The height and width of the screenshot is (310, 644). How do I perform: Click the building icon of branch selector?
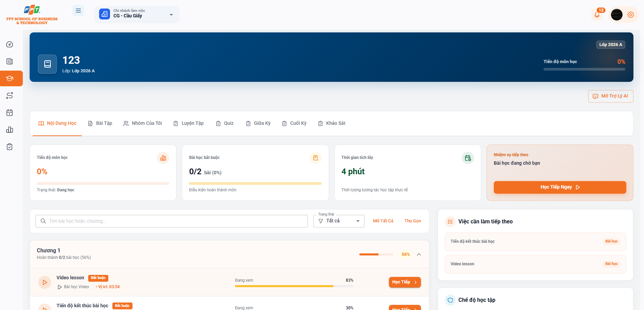[x=105, y=14]
